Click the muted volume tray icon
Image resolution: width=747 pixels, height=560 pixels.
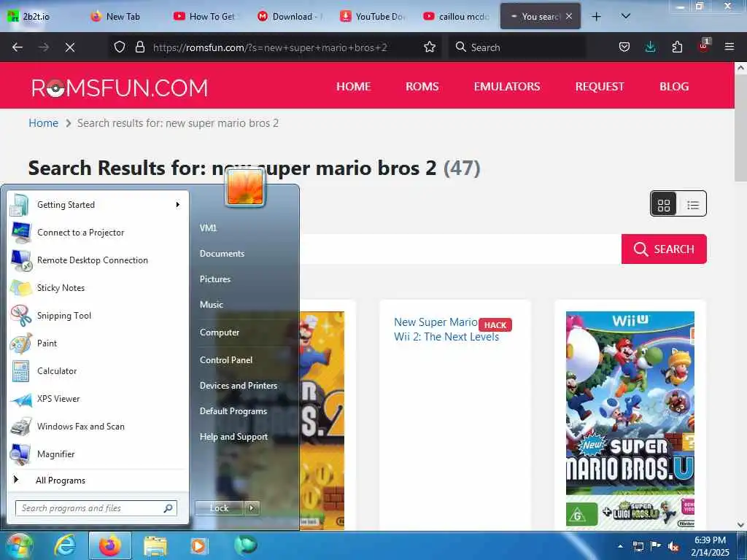coord(673,546)
